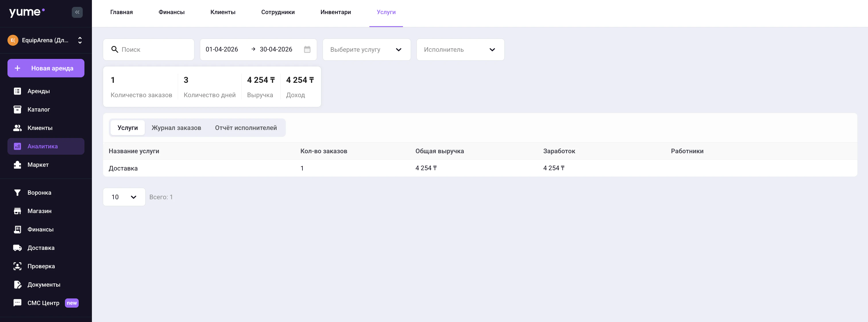Click the Новая аренда button
The image size is (868, 322).
[x=46, y=68]
